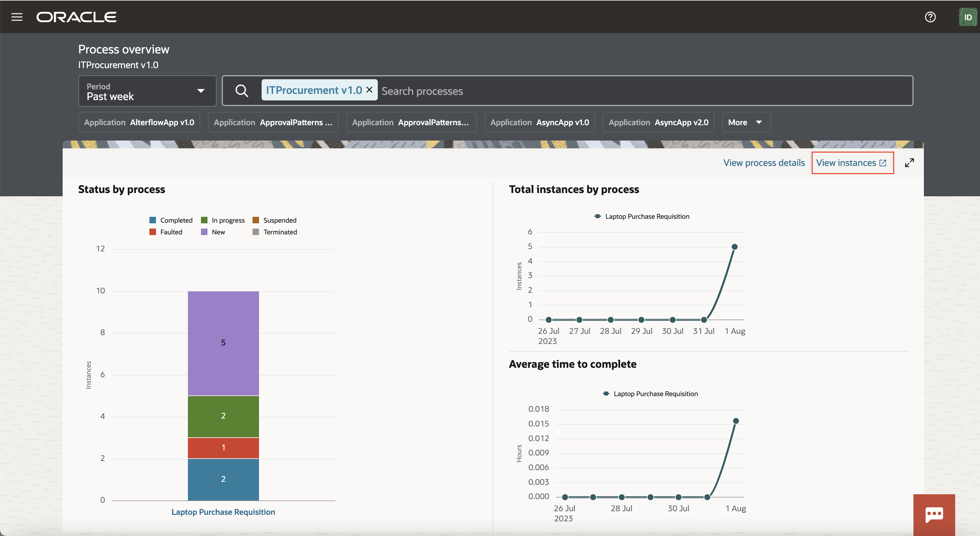The image size is (980, 536).
Task: Click the Search processes input field
Action: tap(422, 91)
